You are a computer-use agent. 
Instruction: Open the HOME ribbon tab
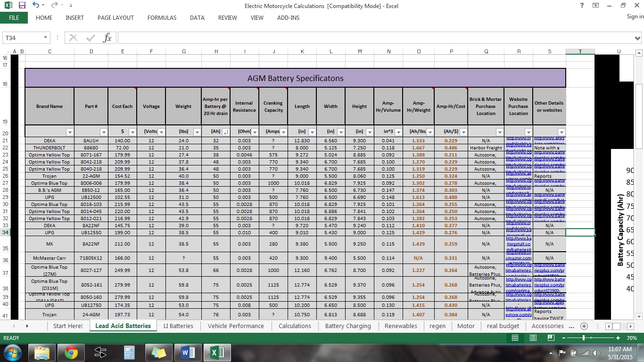pos(44,17)
